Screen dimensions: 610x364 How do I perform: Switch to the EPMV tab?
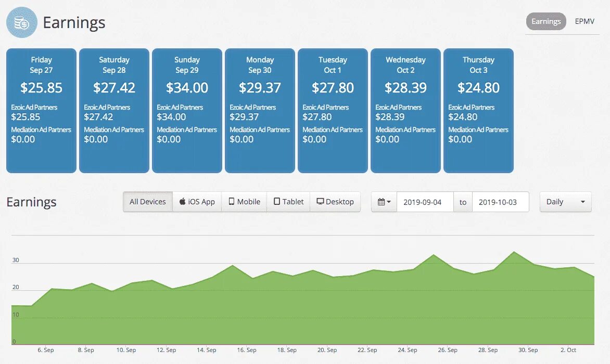(584, 21)
